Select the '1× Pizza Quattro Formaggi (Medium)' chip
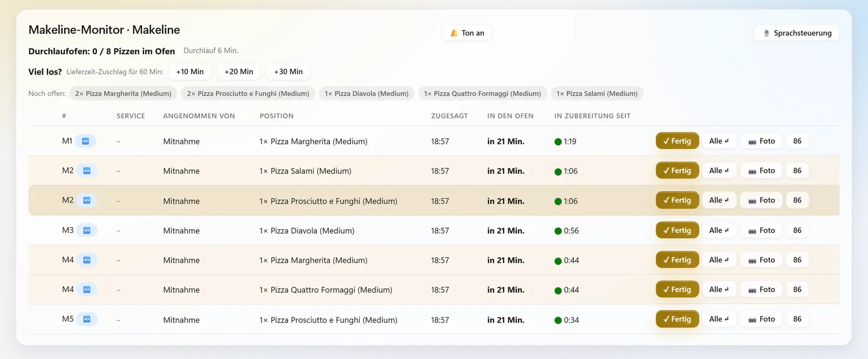Screen dimensions: 868x359 click(482, 93)
